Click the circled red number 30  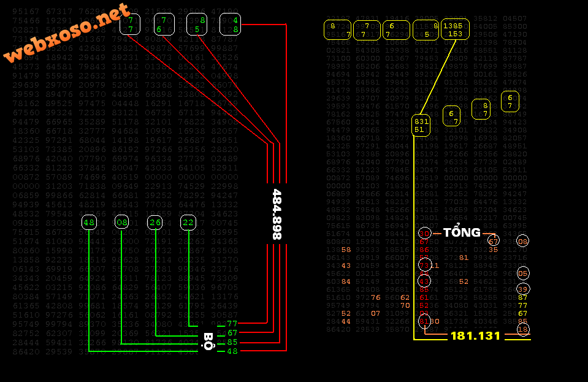pyautogui.click(x=424, y=234)
